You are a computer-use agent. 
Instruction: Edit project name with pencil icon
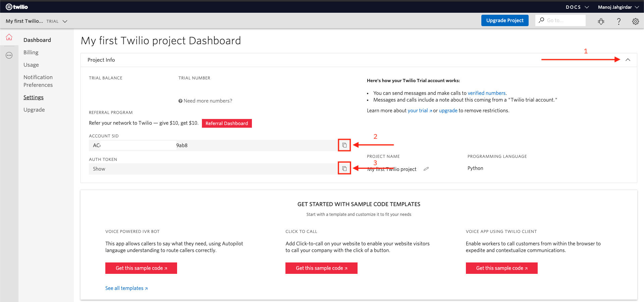tap(426, 169)
